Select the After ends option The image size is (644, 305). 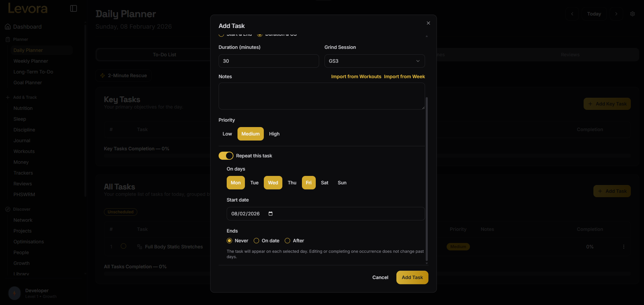287,240
